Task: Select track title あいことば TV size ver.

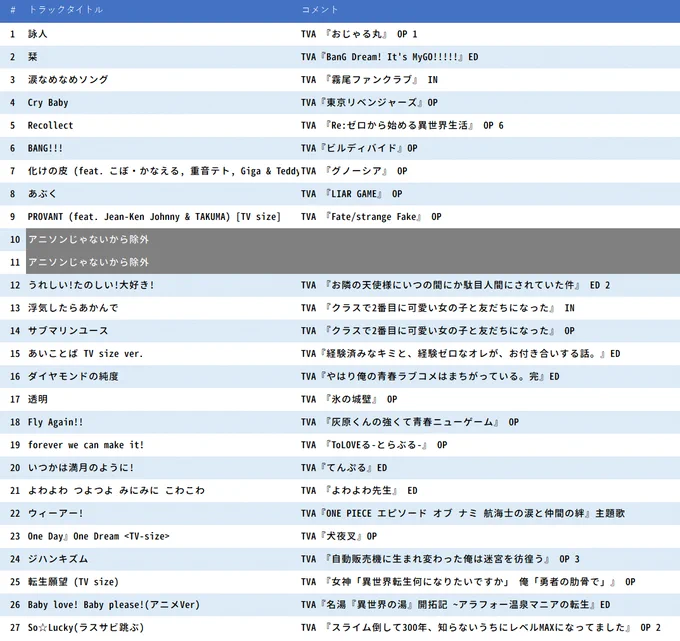Action: [x=85, y=353]
